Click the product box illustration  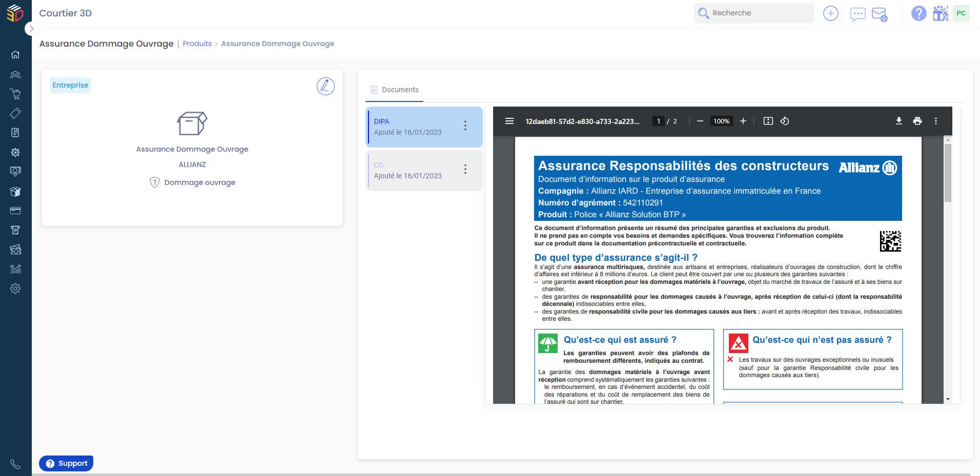[x=192, y=123]
